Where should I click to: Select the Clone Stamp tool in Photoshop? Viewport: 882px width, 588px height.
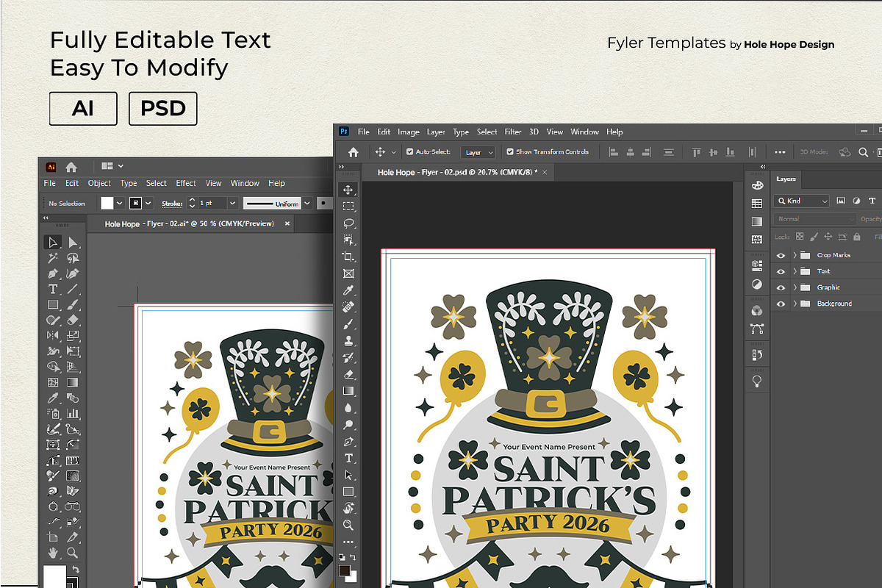coord(348,341)
